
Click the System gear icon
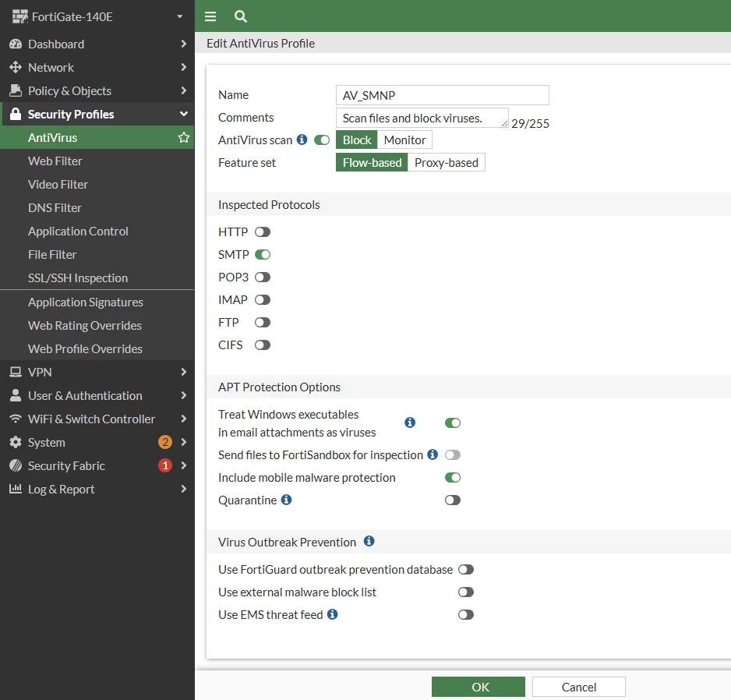click(16, 442)
